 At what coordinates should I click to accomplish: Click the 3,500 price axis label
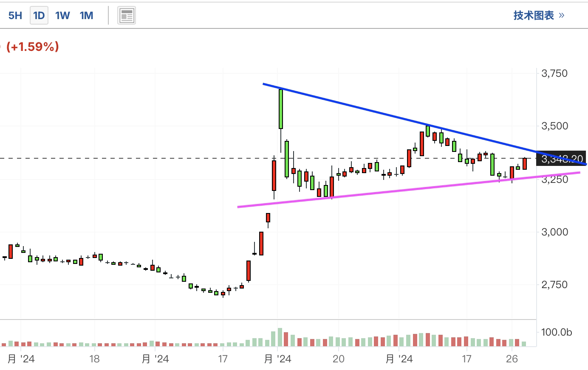[554, 126]
